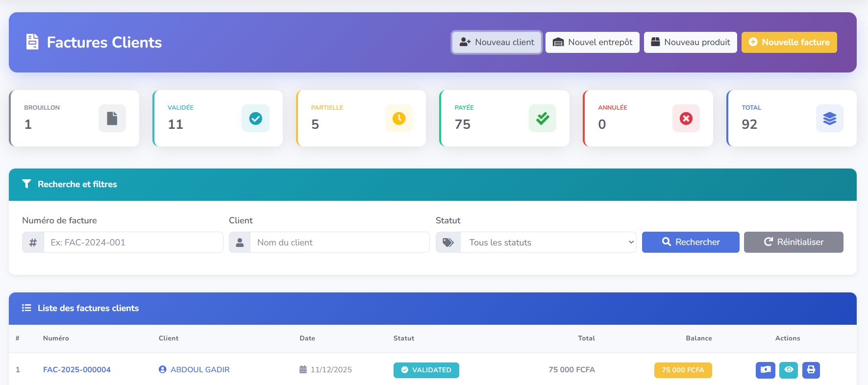Click the calendar icon by 11/12/2025
Viewport: 868px width, 385px height.
[x=303, y=370]
